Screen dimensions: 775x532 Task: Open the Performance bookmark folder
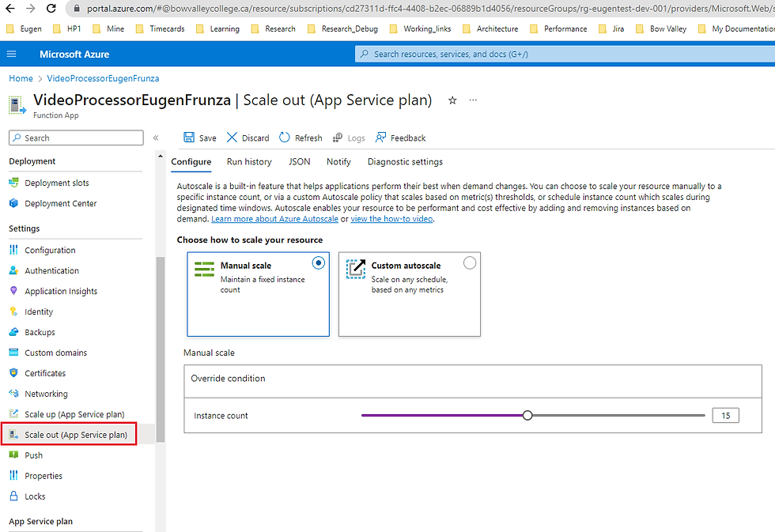point(558,28)
